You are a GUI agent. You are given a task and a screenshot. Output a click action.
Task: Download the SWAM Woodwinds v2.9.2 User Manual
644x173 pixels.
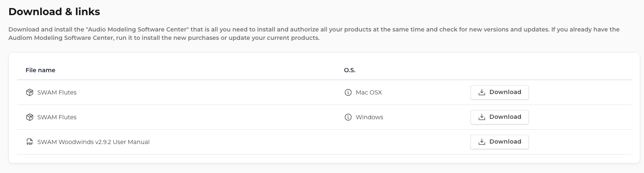(x=499, y=142)
